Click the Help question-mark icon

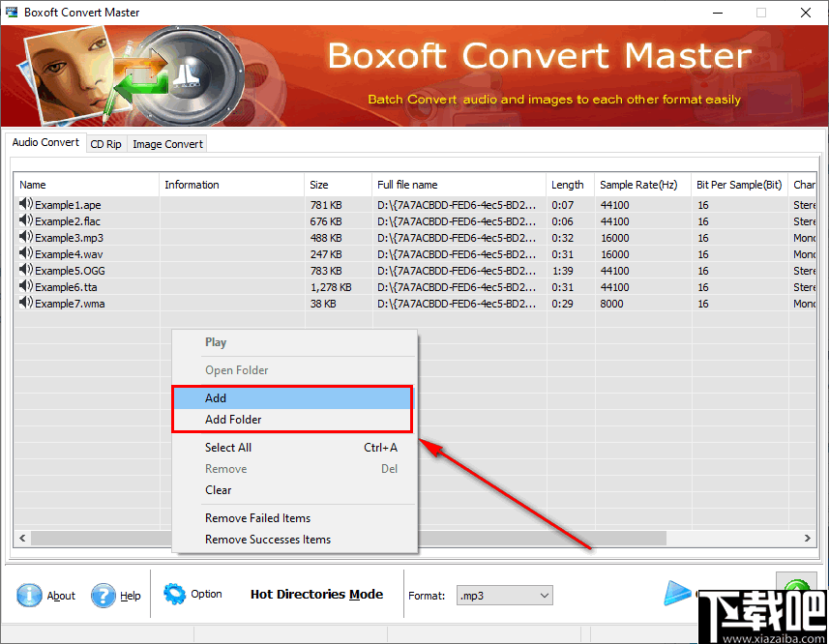point(103,596)
